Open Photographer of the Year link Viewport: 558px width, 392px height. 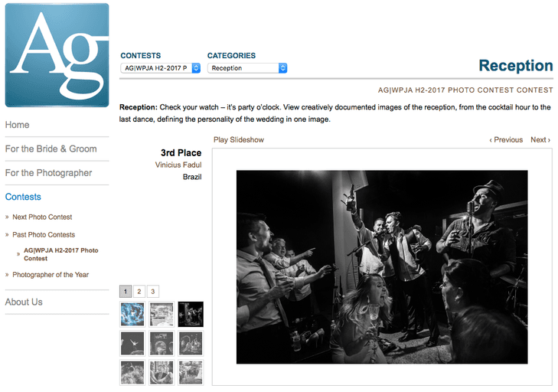tap(51, 275)
